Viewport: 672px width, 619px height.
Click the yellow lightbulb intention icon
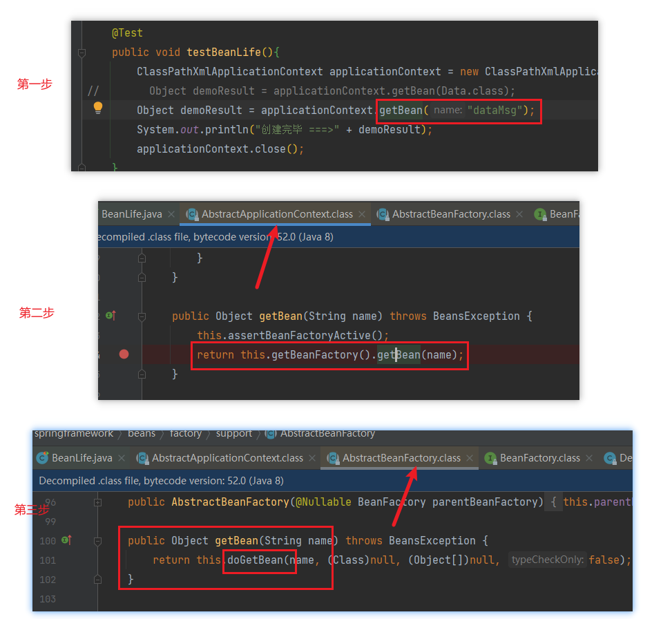[98, 108]
